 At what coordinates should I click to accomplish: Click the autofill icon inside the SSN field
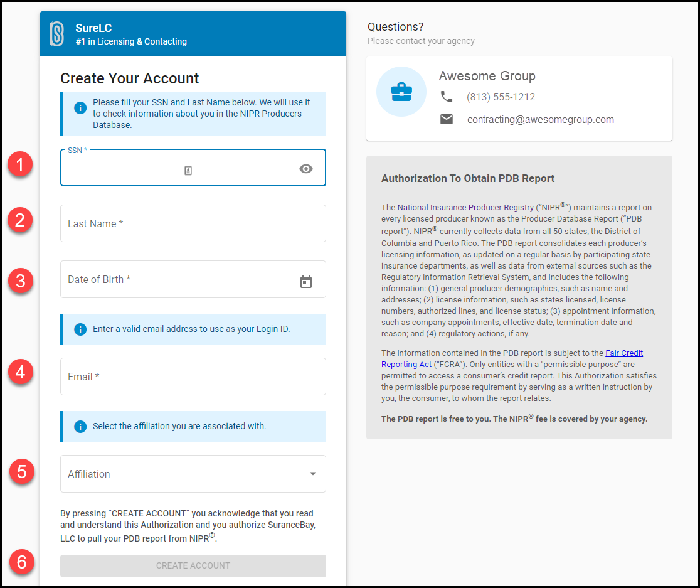188,171
